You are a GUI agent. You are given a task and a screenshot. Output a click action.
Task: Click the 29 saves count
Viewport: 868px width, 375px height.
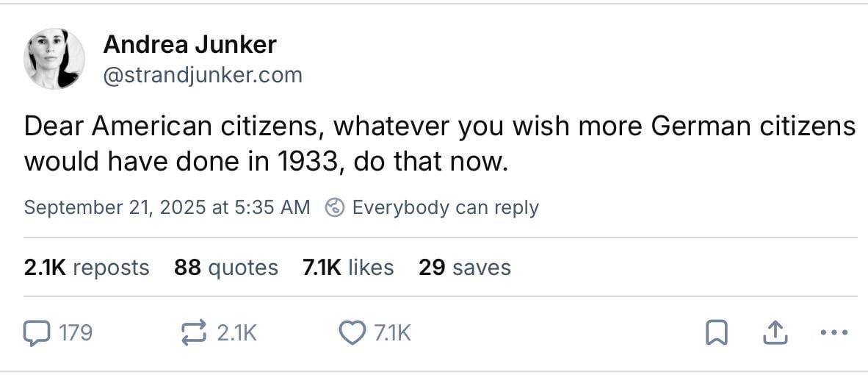464,268
